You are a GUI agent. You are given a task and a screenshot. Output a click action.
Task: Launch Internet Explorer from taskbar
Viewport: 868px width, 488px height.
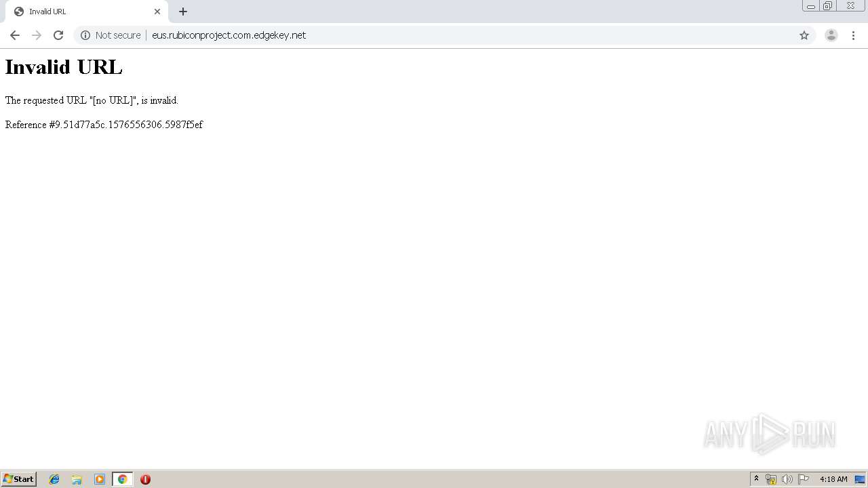pyautogui.click(x=54, y=479)
